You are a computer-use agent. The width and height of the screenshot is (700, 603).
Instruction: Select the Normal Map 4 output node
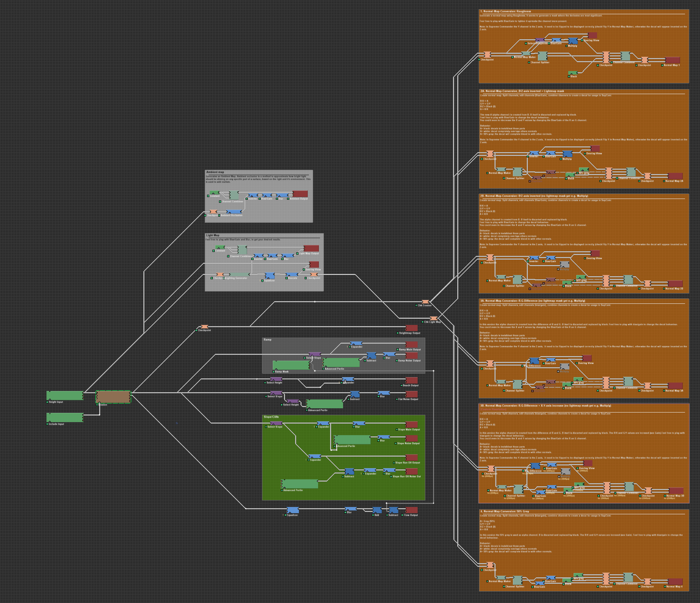point(675,581)
